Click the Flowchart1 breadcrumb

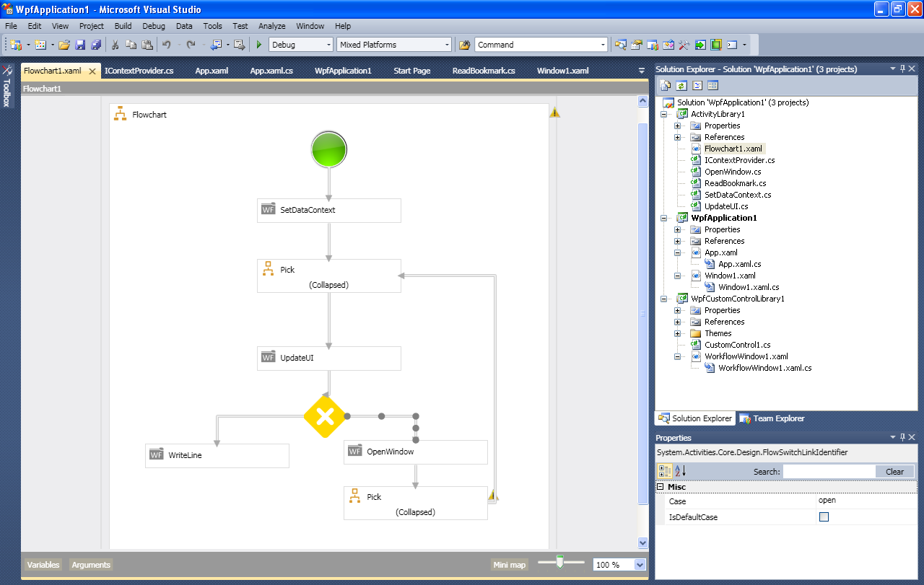click(42, 89)
